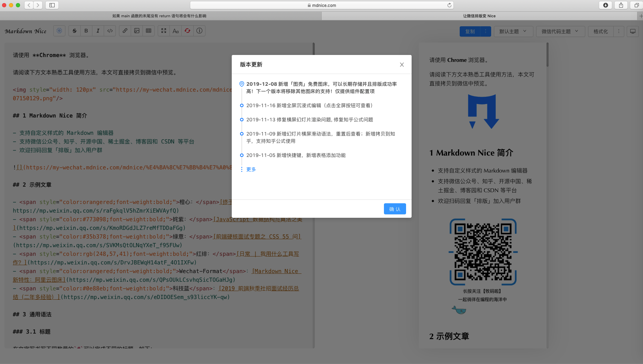The width and height of the screenshot is (643, 364).
Task: Toggle bold formatting
Action: [86, 31]
